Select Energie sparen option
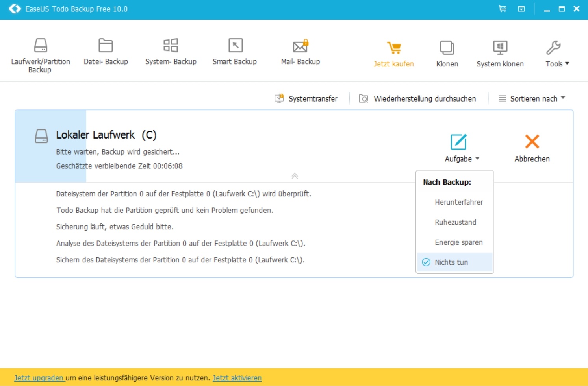This screenshot has height=386, width=588. click(x=458, y=242)
